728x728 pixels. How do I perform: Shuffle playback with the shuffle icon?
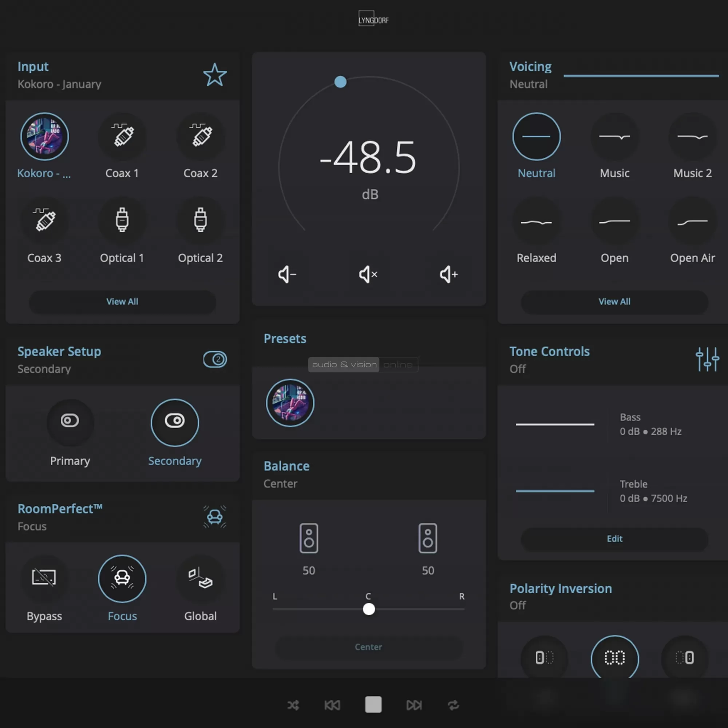pos(293,705)
